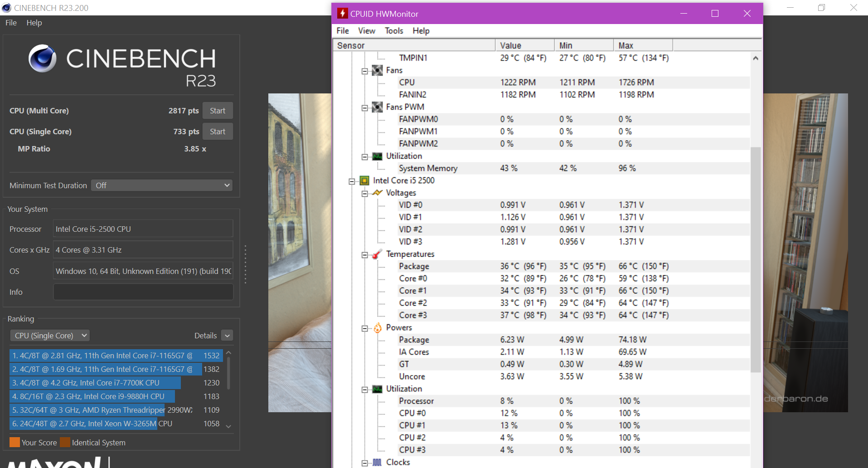The height and width of the screenshot is (468, 868).
Task: Click the OS field showing Windows 10
Action: click(x=143, y=271)
